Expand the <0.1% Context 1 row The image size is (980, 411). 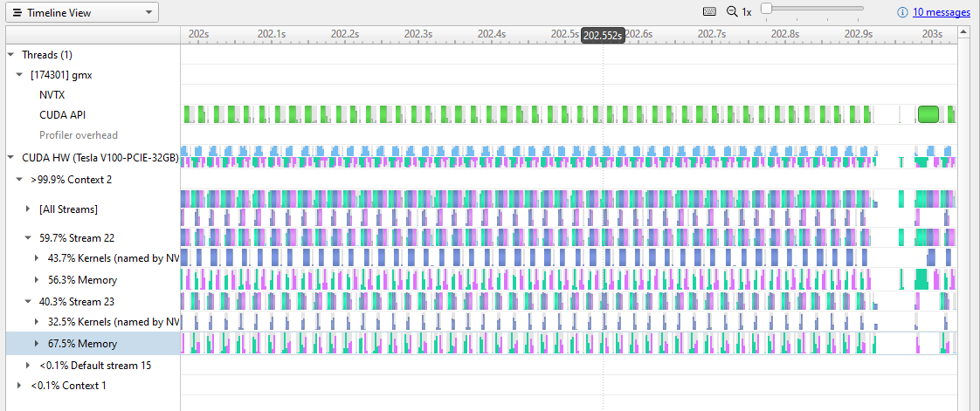click(18, 386)
